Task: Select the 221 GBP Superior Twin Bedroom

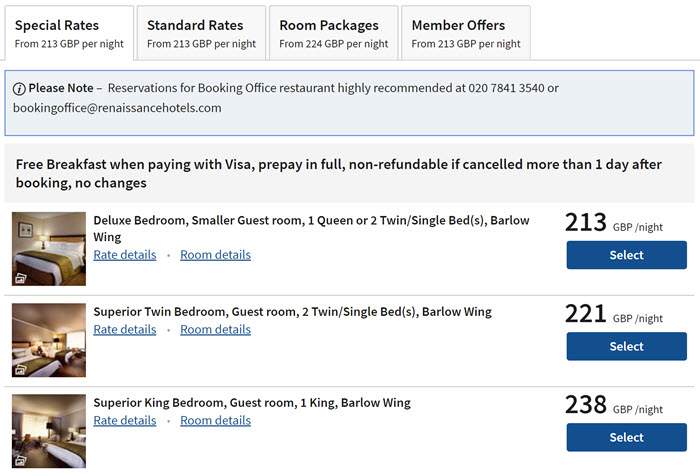Action: tap(626, 346)
